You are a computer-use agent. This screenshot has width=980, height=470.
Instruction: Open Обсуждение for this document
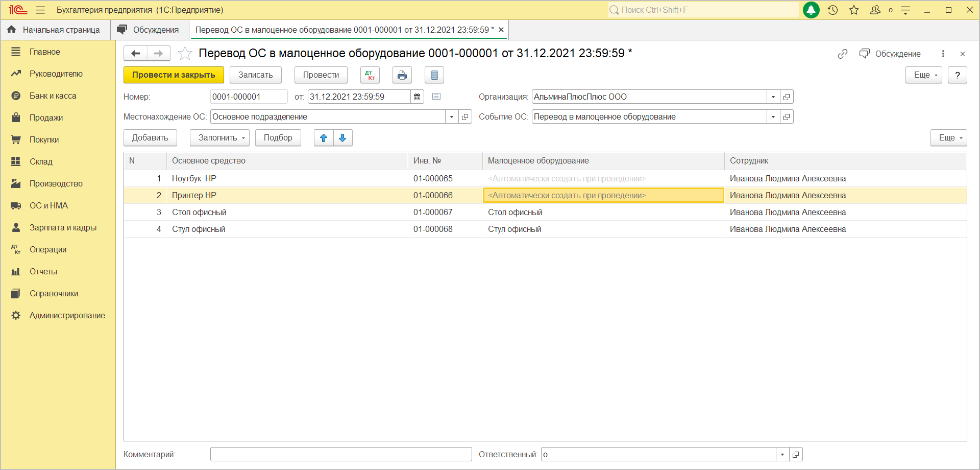(890, 54)
